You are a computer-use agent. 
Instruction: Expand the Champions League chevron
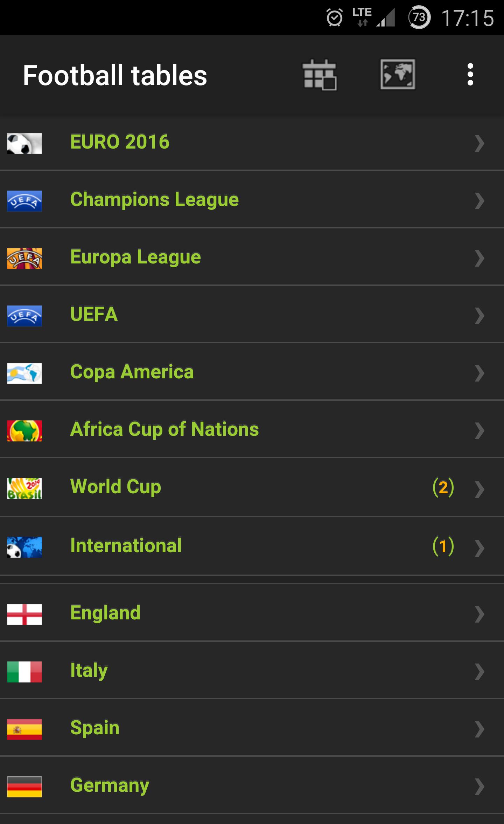click(x=479, y=201)
